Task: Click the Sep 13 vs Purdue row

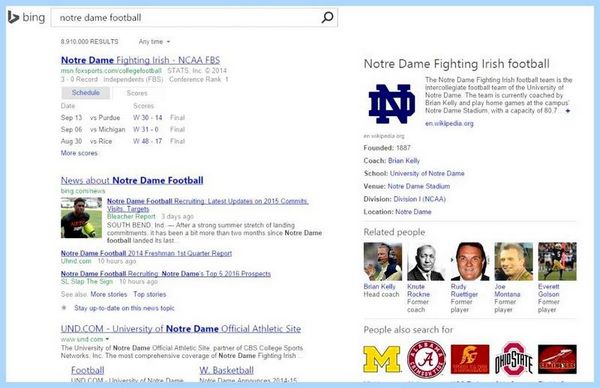Action: (123, 117)
